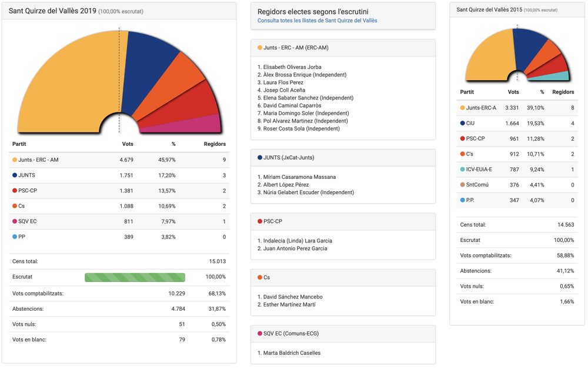This screenshot has width=588, height=369.
Task: Click the 'Regidors electes segons l'escrutini' heading
Action: (x=313, y=12)
